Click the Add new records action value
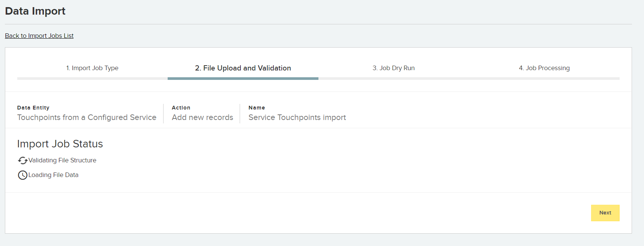644x246 pixels. (x=203, y=117)
